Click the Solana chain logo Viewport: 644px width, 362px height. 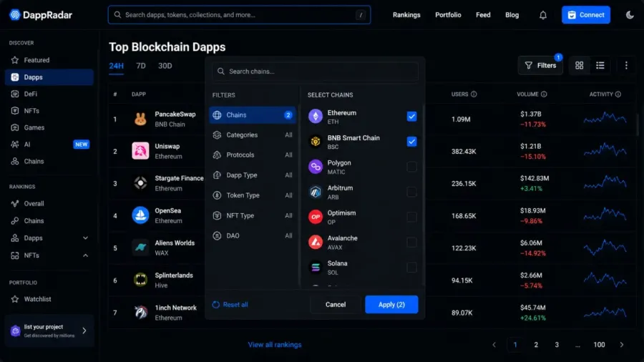point(316,267)
